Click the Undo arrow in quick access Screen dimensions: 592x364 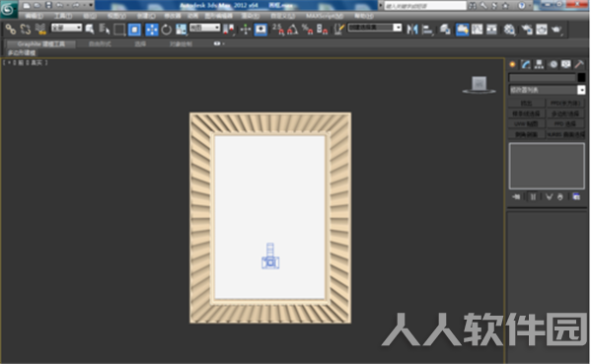tap(59, 5)
